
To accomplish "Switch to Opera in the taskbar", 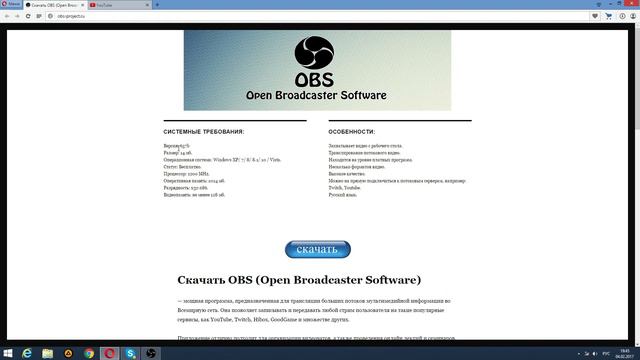I will [110, 353].
